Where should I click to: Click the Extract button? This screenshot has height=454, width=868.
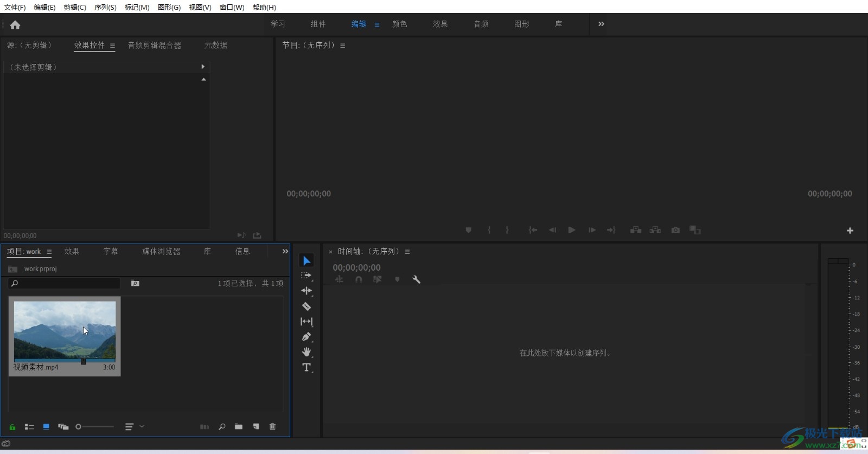[655, 230]
